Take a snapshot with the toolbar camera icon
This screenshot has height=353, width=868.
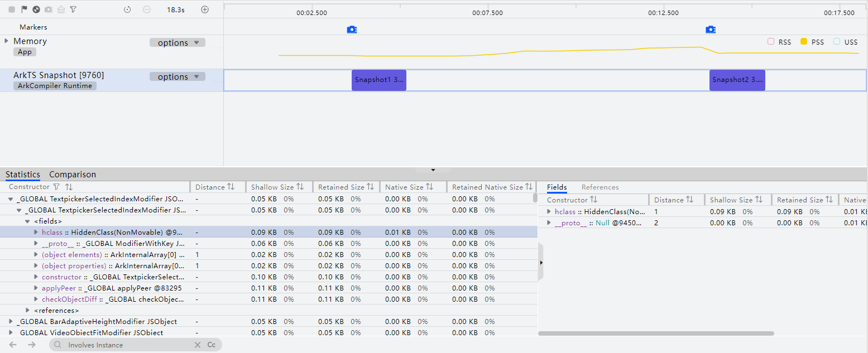[49, 9]
